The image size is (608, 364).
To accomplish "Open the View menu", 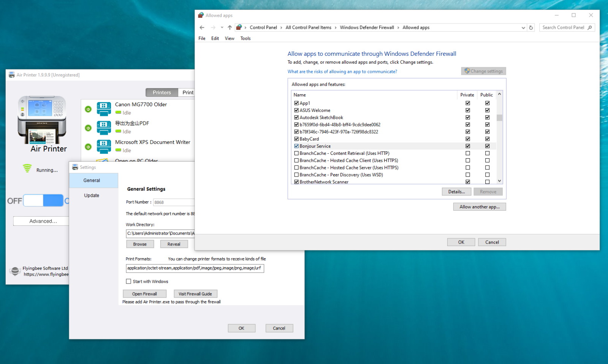I will click(230, 38).
